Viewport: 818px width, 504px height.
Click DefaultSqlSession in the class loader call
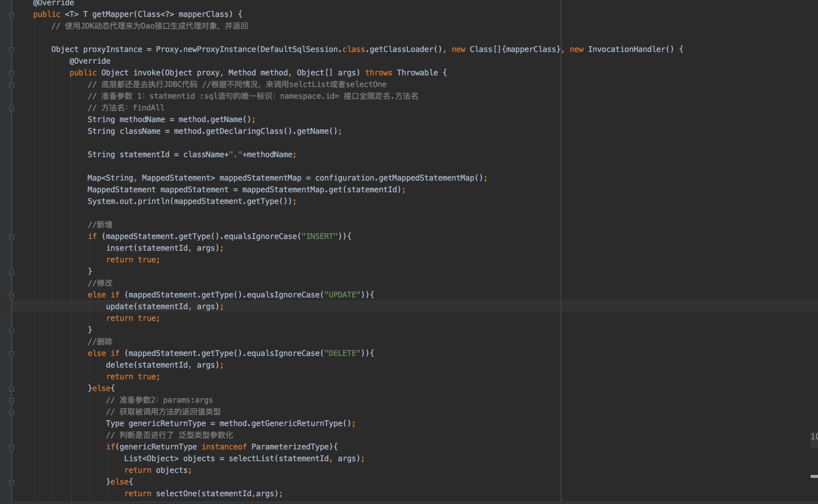(299, 49)
